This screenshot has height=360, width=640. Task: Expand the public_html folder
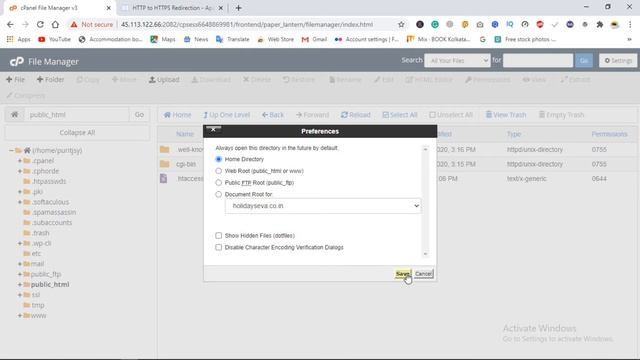click(20, 284)
